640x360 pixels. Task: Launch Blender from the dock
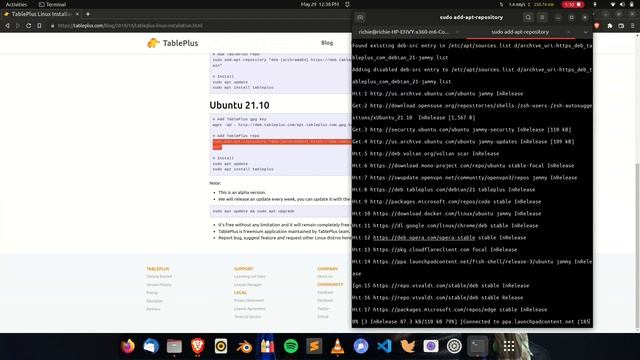click(244, 346)
